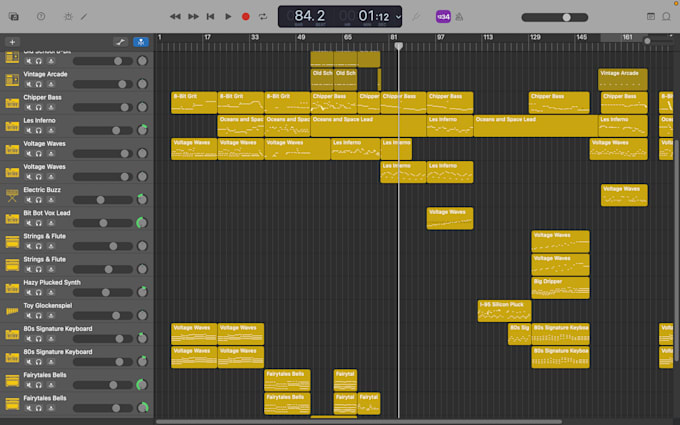Click the Rewind transport button

pos(175,16)
